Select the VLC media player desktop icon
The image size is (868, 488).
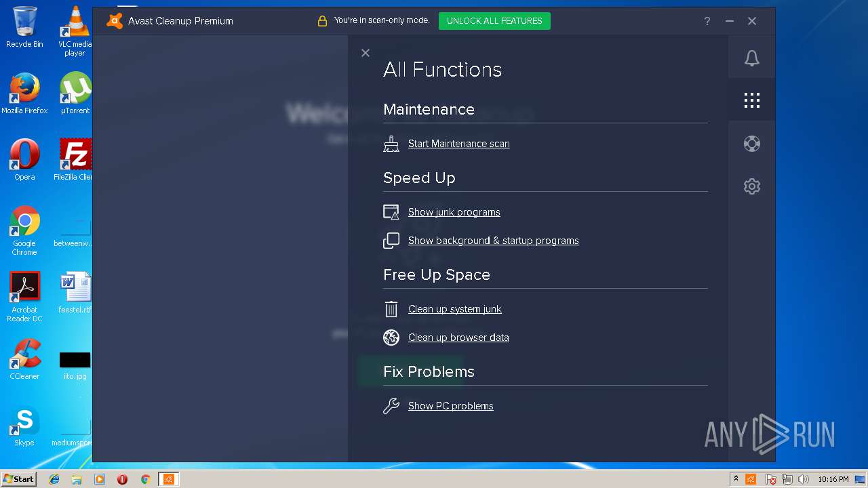click(x=75, y=31)
